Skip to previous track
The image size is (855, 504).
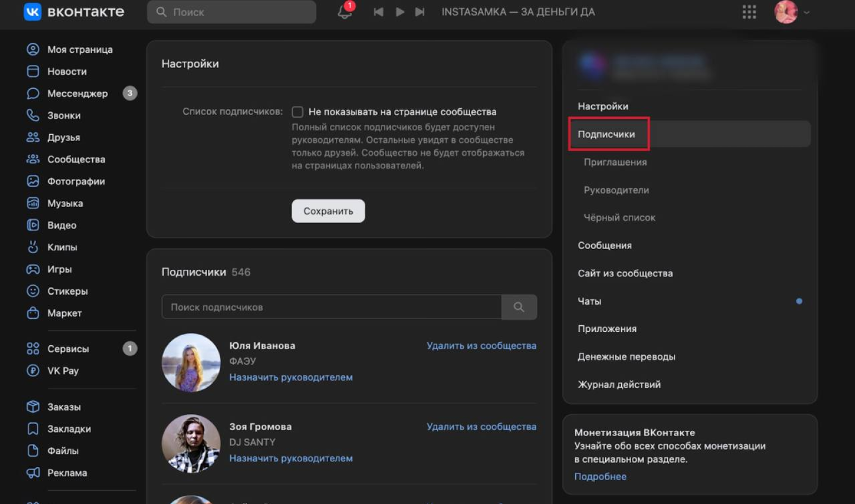coord(378,12)
